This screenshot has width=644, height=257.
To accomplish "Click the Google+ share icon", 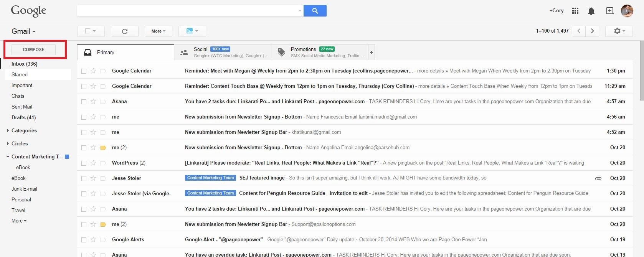I will (x=610, y=11).
